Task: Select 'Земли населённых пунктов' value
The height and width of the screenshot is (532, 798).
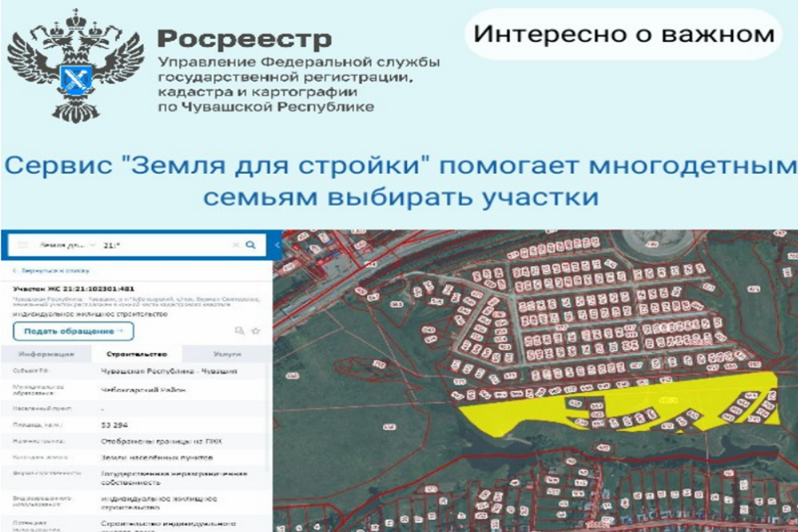Action: point(157,458)
